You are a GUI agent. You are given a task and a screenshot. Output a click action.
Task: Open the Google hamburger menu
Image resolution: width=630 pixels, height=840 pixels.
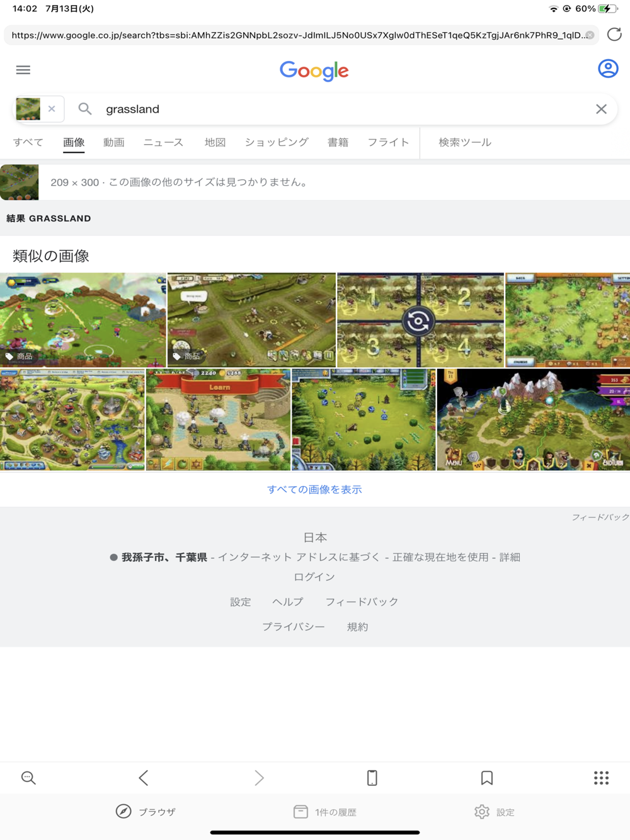(x=23, y=70)
